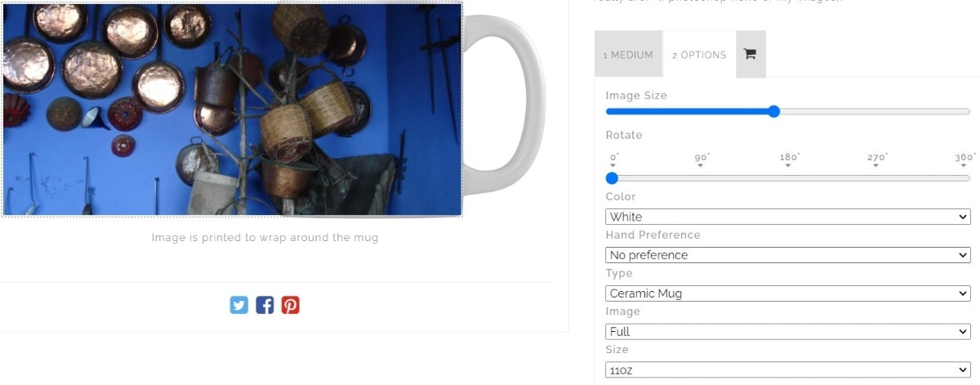The width and height of the screenshot is (980, 385).
Task: Share via the Facebook icon
Action: (265, 305)
